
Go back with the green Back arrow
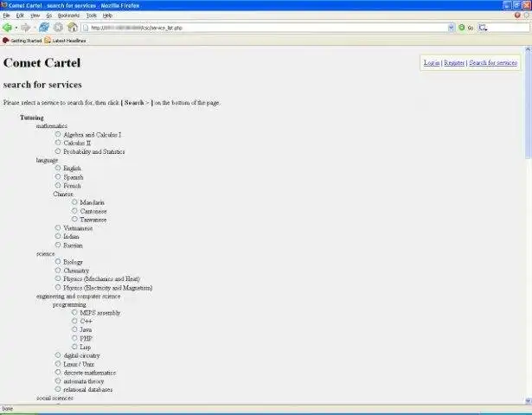[7, 28]
